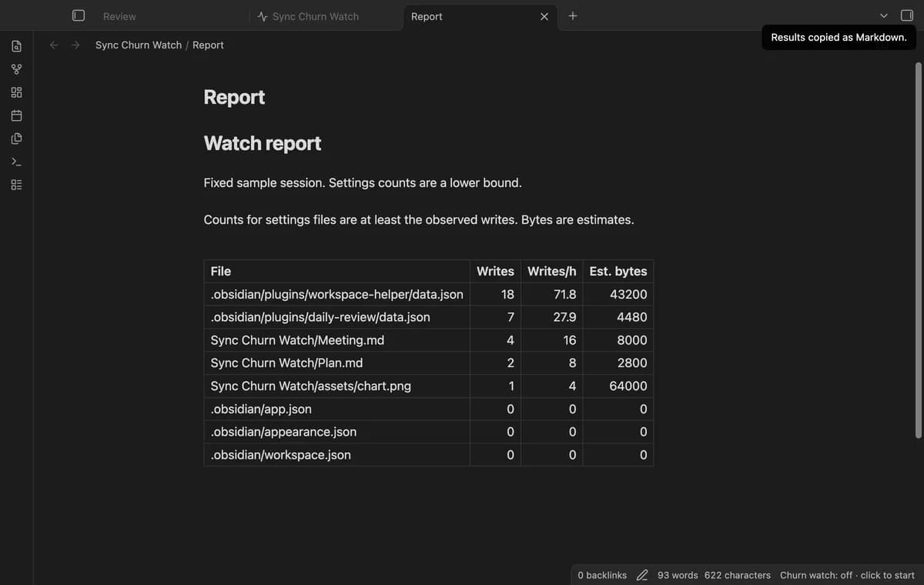Open the canvas grid ribbon icon

coord(16,92)
